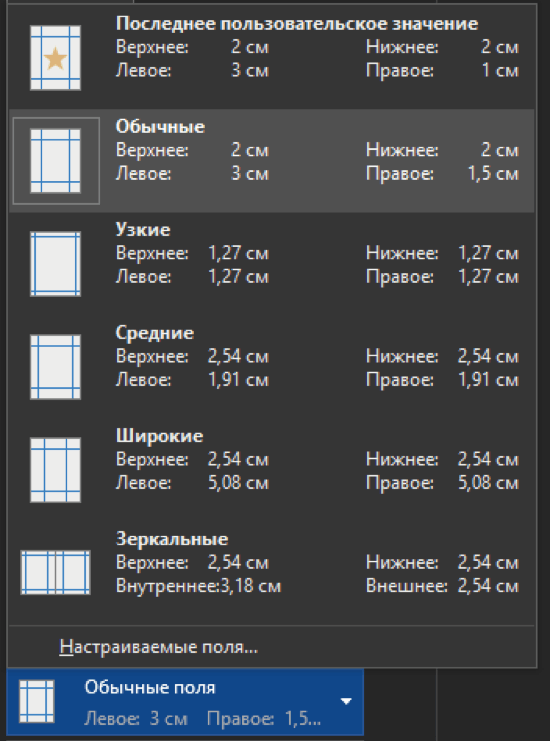The image size is (550, 741).
Task: Click the Зеркальные two-page margins icon
Action: pyautogui.click(x=55, y=572)
